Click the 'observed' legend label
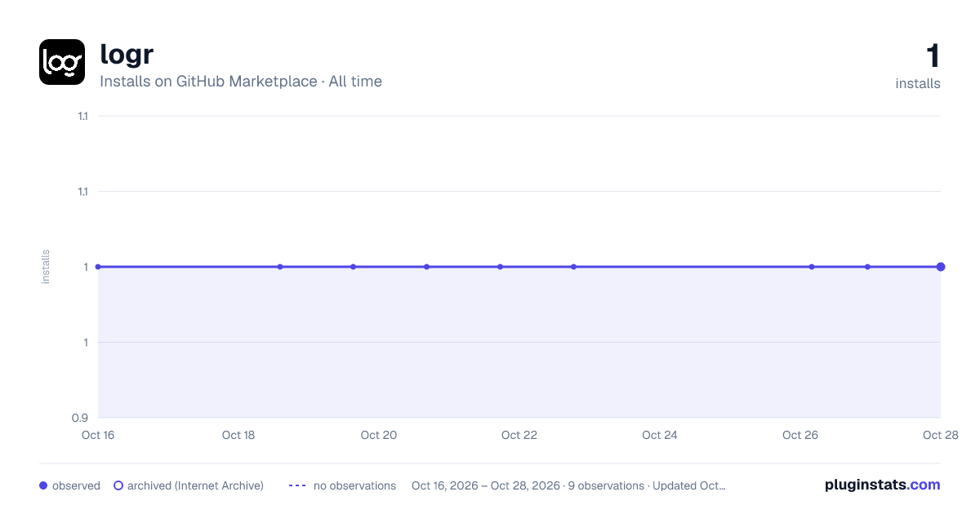Viewport: 980px width, 514px height. click(x=76, y=485)
